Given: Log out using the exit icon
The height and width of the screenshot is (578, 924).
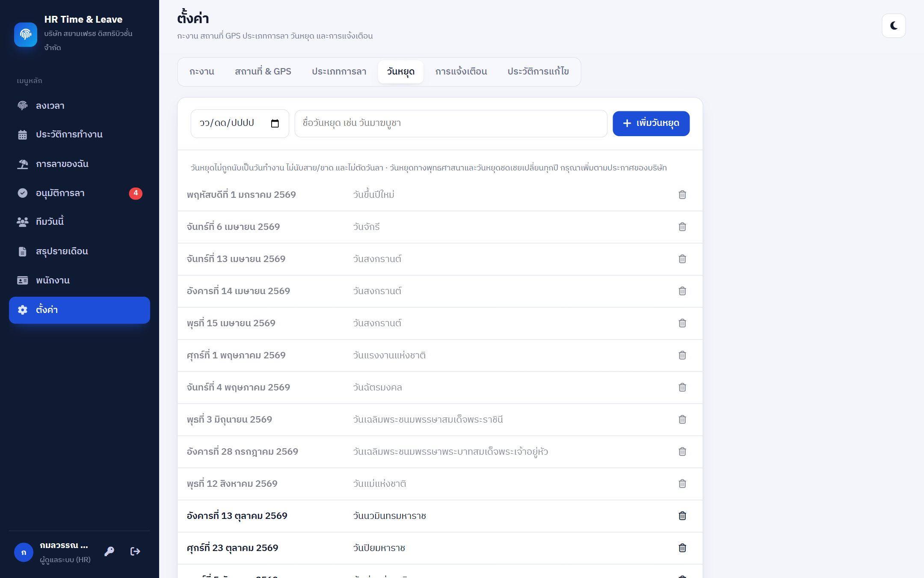Looking at the screenshot, I should [x=135, y=551].
